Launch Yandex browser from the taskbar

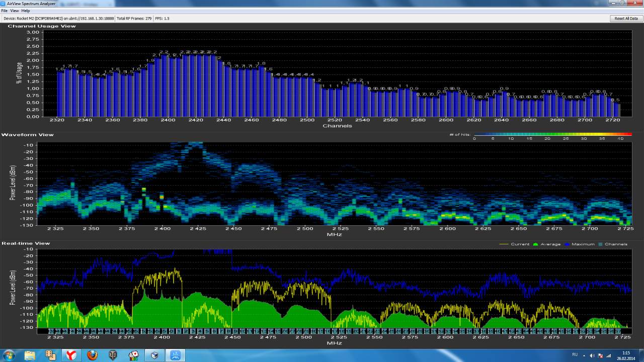tap(71, 355)
